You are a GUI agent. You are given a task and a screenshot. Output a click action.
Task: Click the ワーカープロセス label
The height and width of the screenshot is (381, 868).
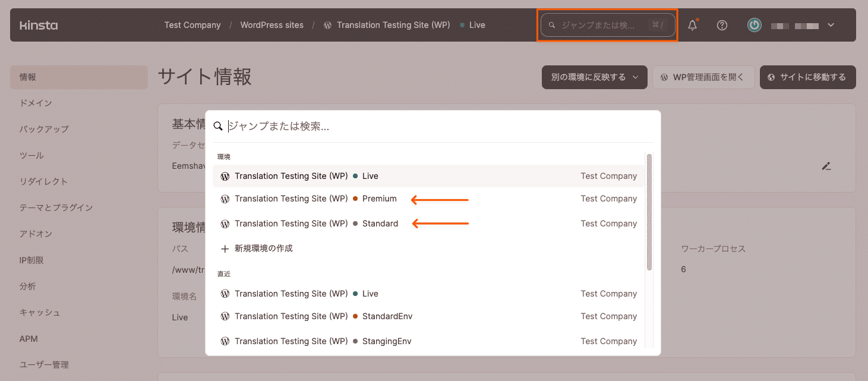713,248
